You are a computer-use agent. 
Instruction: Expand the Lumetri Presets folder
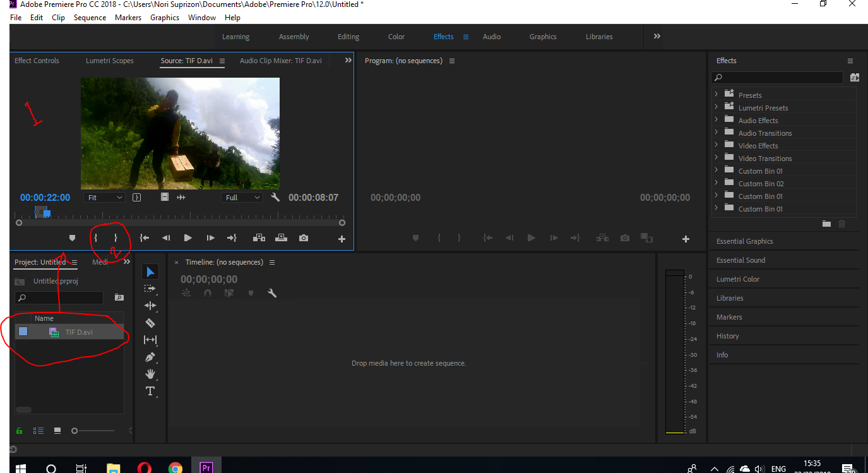(x=716, y=107)
